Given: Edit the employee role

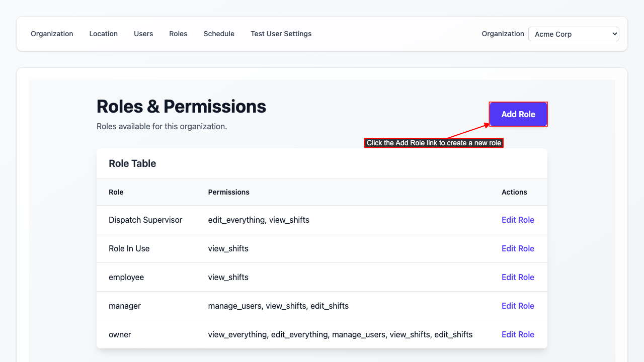Looking at the screenshot, I should pos(518,277).
